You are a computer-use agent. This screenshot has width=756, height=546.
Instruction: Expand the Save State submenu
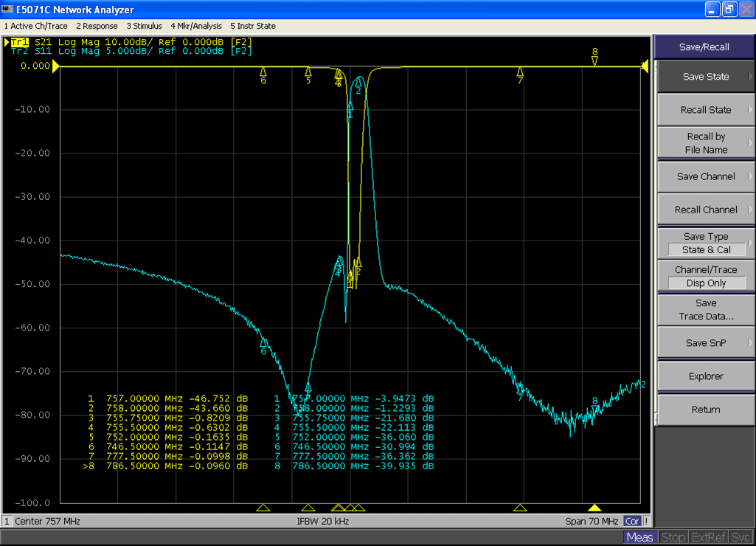(x=706, y=77)
